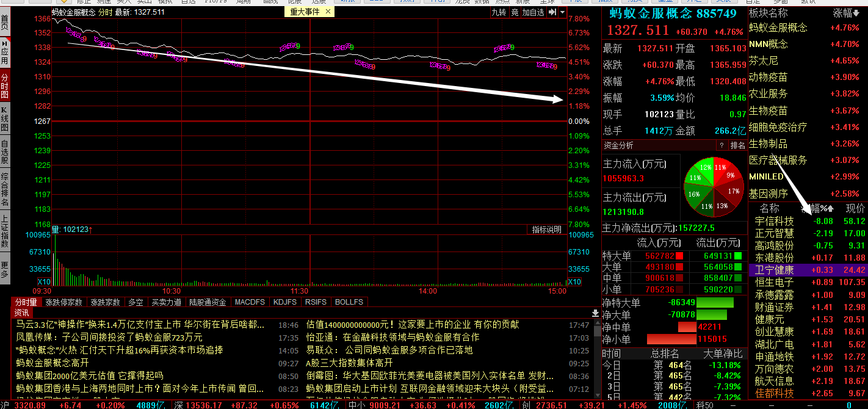The height and width of the screenshot is (409, 868).
Task: Click the 沪 index 3320.89 in status bar
Action: (30, 405)
